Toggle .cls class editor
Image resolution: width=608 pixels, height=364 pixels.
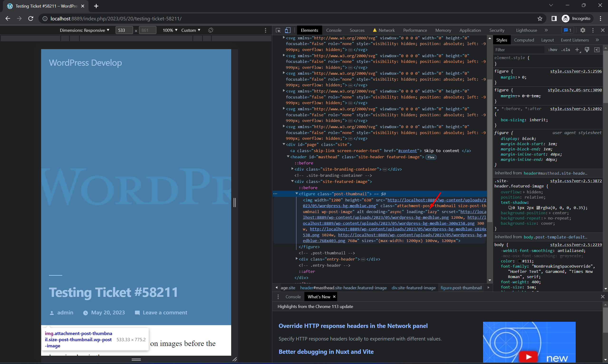(x=565, y=50)
